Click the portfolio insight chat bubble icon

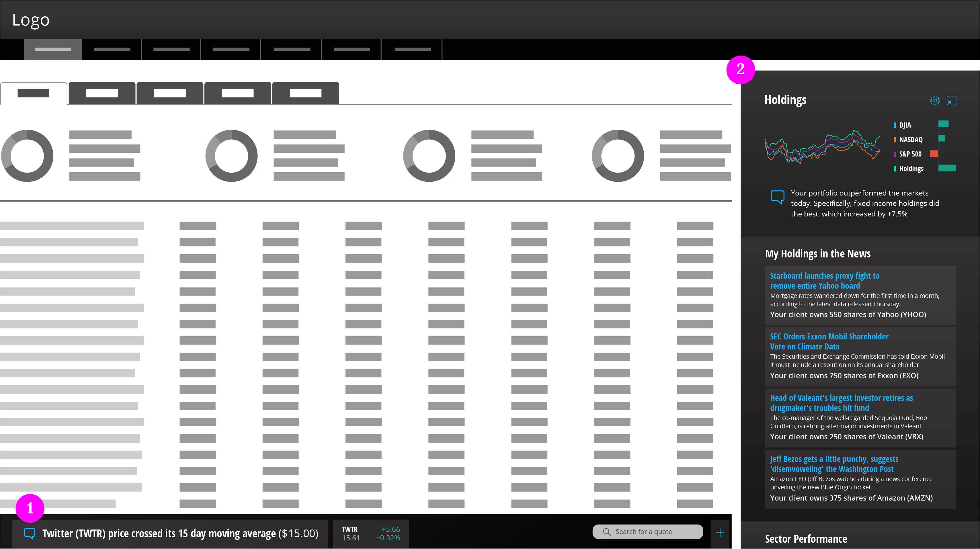point(777,197)
